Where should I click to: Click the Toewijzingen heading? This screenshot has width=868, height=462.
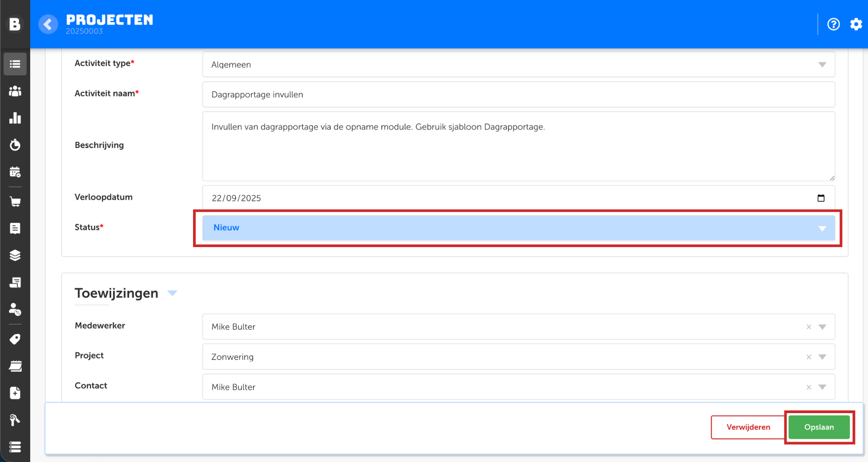coord(116,293)
